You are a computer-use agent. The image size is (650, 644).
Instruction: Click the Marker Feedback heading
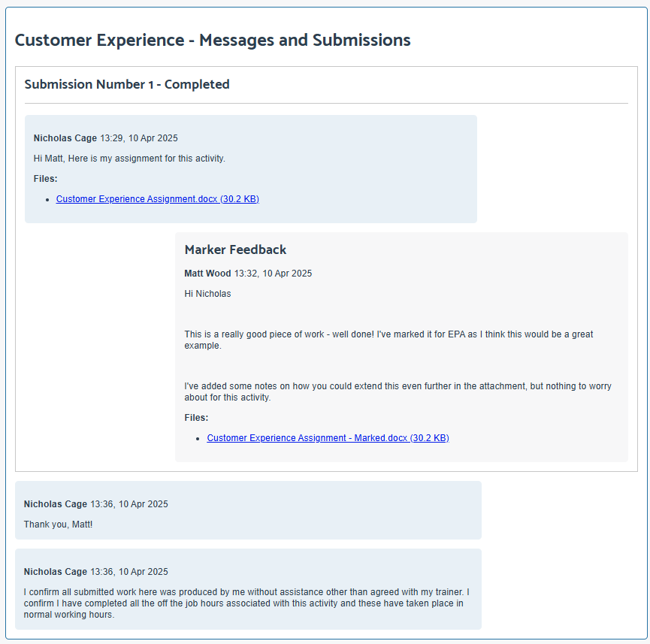click(235, 249)
